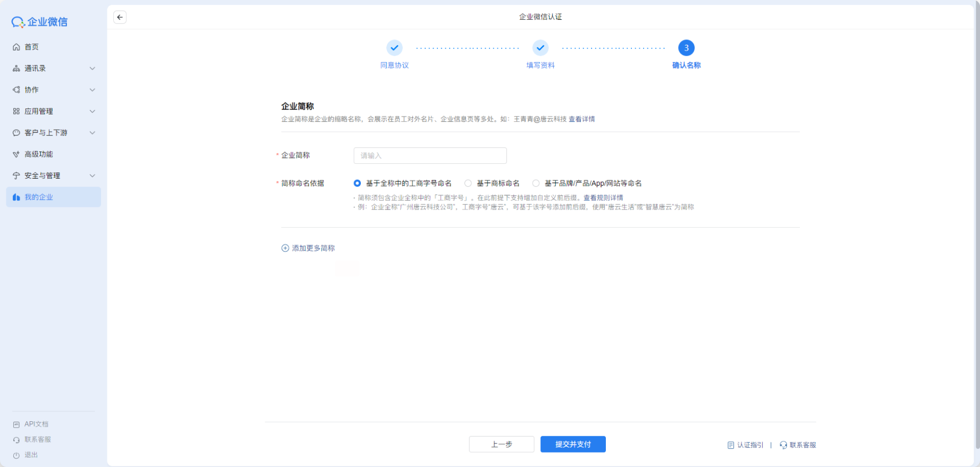Click the 填写资料 step label

click(x=540, y=65)
